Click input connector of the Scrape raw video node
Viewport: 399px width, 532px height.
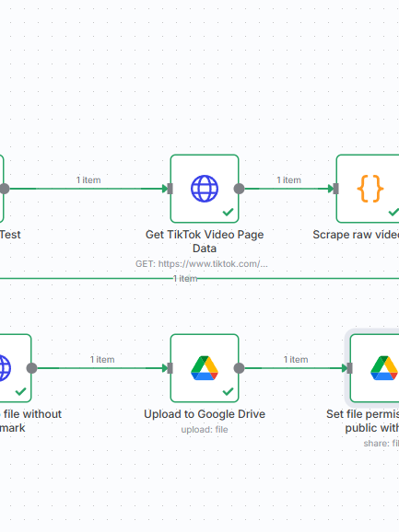(335, 189)
